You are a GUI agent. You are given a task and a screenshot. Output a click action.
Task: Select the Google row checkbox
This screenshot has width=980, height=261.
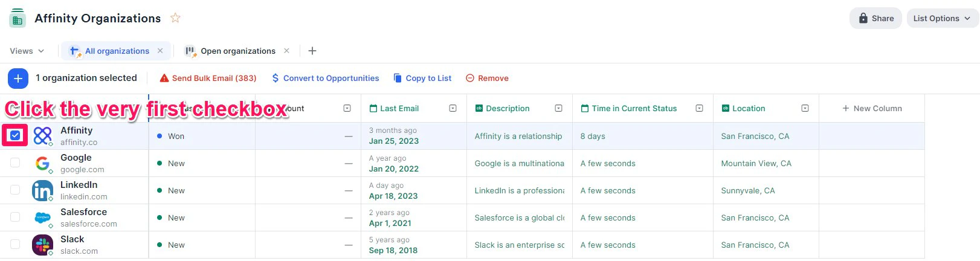[x=15, y=163]
